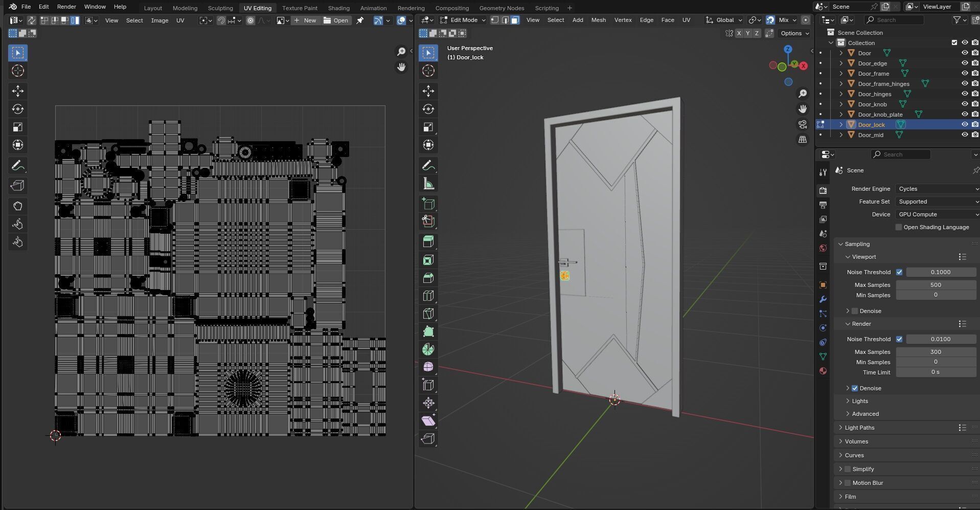
Task: Hide the Door_frame object in outliner
Action: tap(965, 74)
